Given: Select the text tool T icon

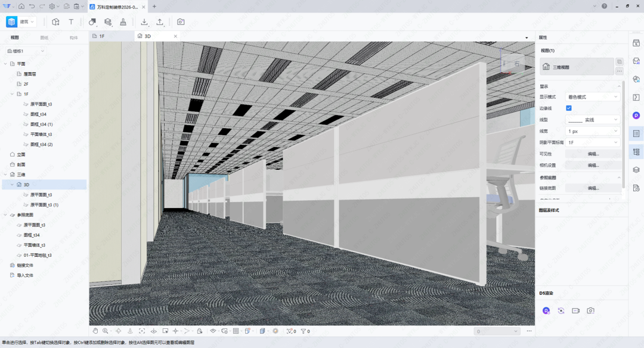Looking at the screenshot, I should pyautogui.click(x=71, y=22).
